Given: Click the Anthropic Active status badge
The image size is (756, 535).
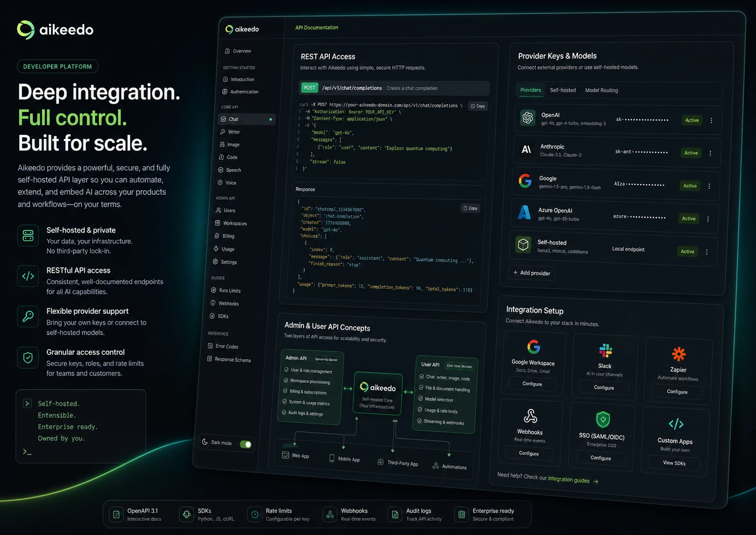Looking at the screenshot, I should point(691,153).
